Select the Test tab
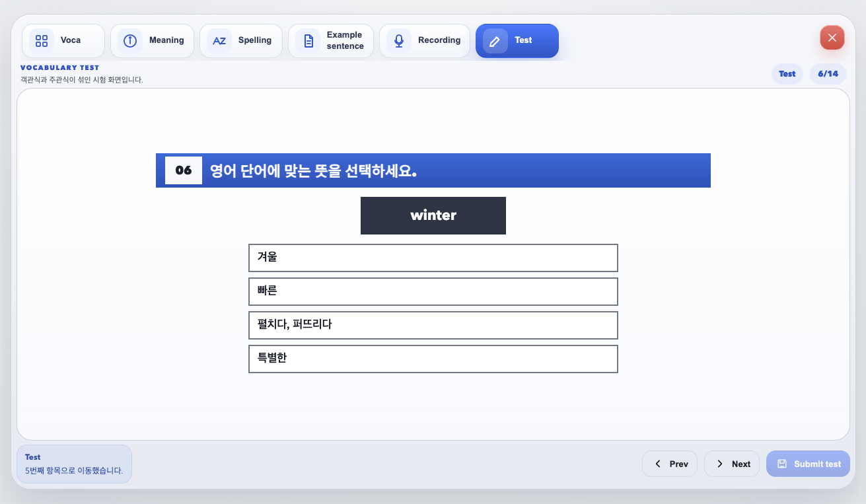The width and height of the screenshot is (866, 504). (517, 41)
